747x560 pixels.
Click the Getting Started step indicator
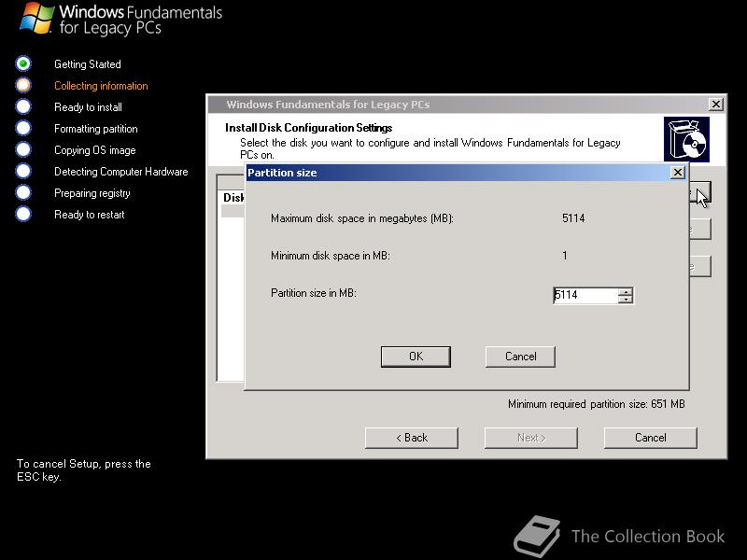point(23,63)
